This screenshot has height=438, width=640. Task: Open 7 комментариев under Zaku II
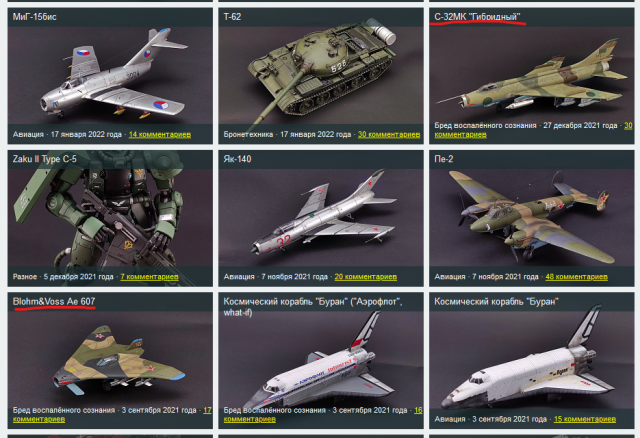pyautogui.click(x=149, y=277)
